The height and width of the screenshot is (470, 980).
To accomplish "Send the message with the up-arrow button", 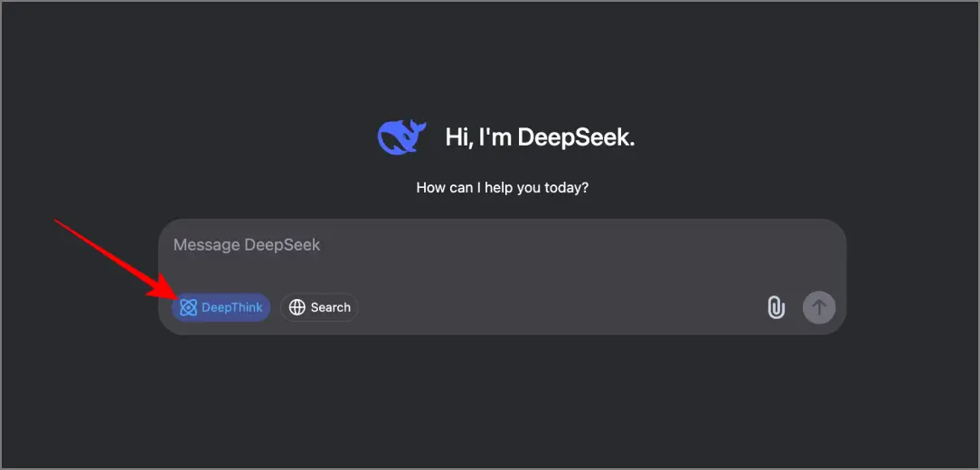I will [x=819, y=307].
